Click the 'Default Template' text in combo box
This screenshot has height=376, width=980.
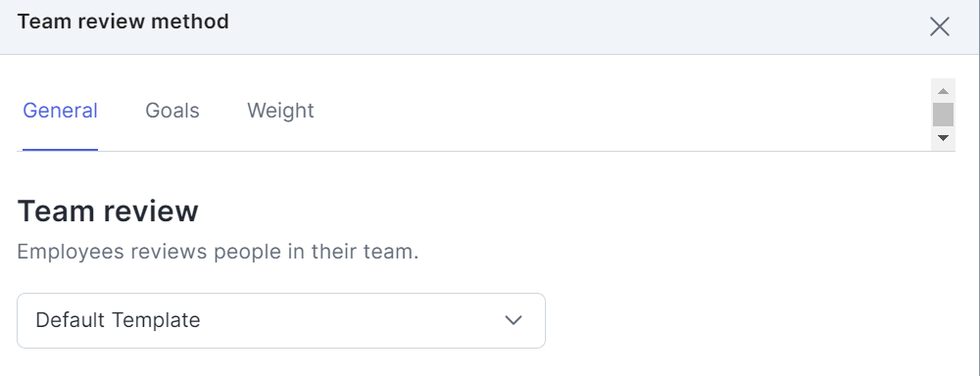[x=119, y=320]
